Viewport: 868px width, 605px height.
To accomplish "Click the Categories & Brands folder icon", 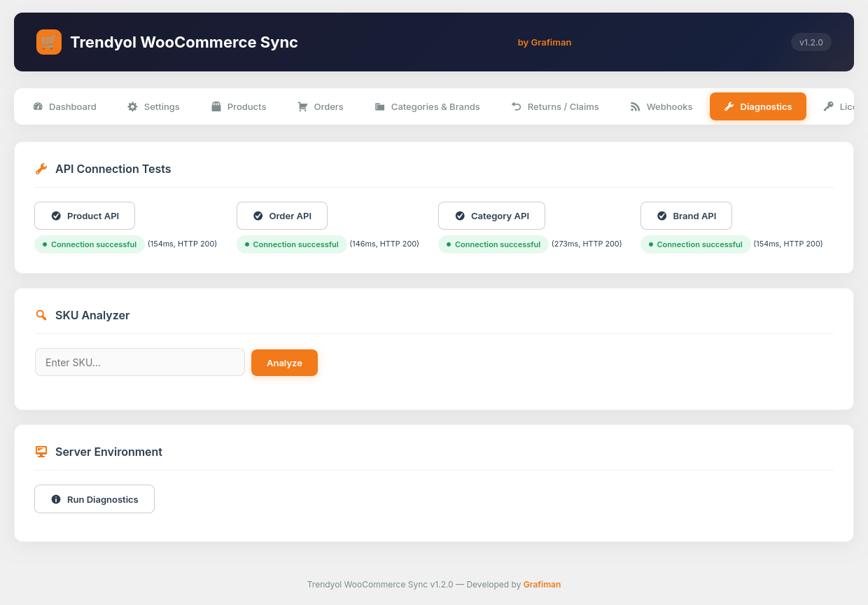I will click(379, 106).
